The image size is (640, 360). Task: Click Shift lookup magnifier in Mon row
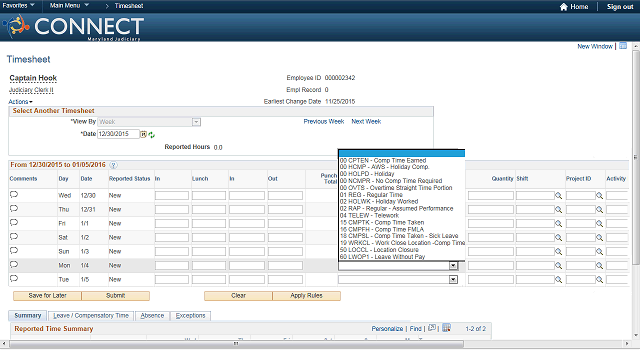[x=558, y=266]
